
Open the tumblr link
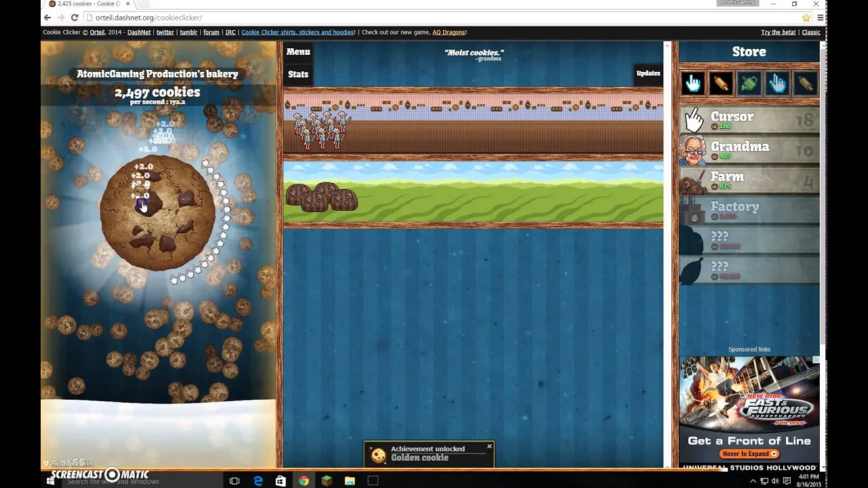[189, 32]
